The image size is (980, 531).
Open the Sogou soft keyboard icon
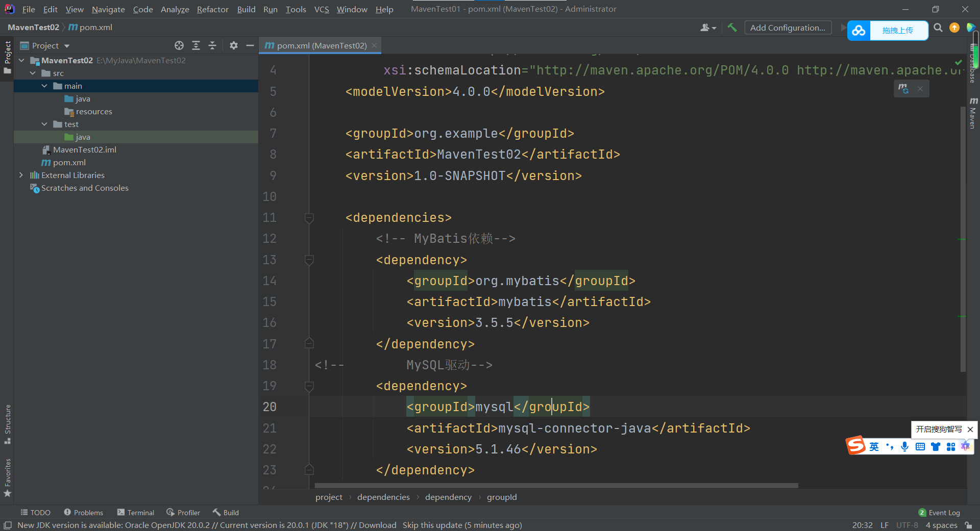(x=920, y=447)
